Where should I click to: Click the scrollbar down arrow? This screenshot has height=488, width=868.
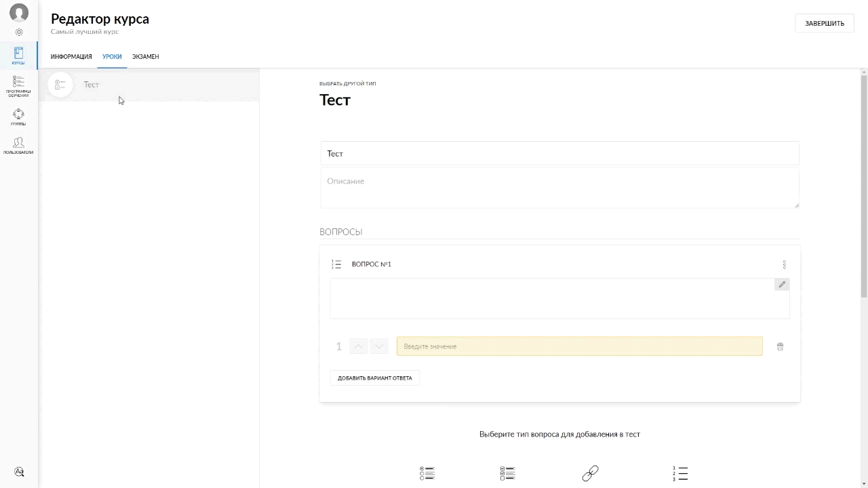point(864,484)
